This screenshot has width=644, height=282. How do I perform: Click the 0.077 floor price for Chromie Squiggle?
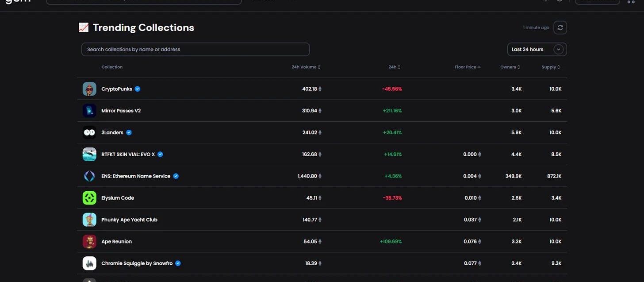[x=470, y=263]
